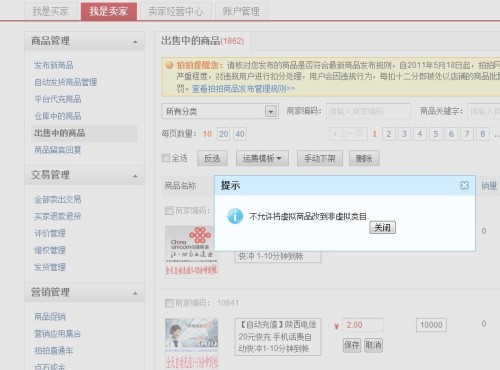Viewport: 500px width, 370px height.
Task: Open the 营销应用集合 link
Action: tap(58, 334)
